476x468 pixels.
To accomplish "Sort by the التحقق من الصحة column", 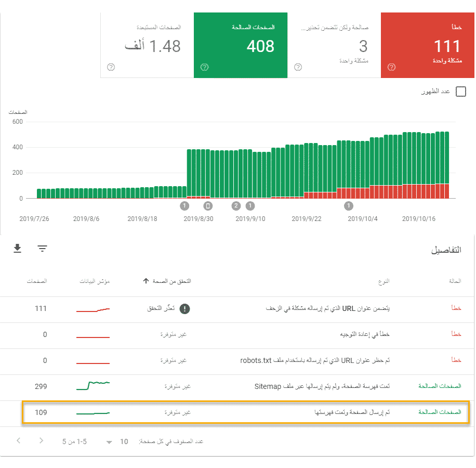I will [x=166, y=281].
